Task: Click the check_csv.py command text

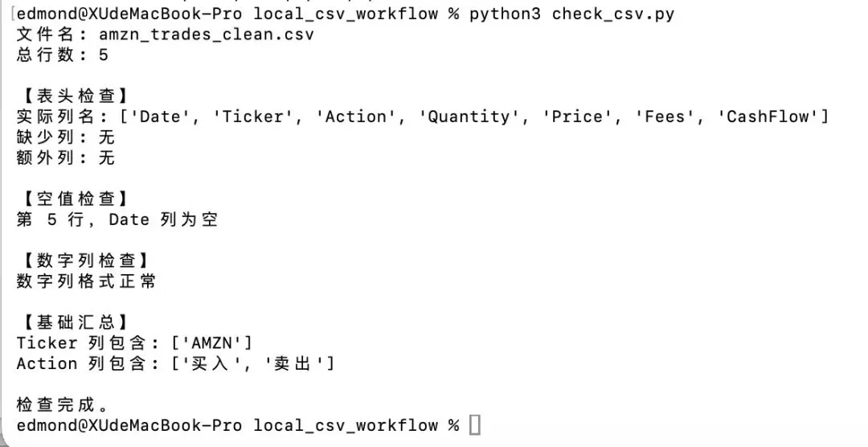Action: [612, 14]
